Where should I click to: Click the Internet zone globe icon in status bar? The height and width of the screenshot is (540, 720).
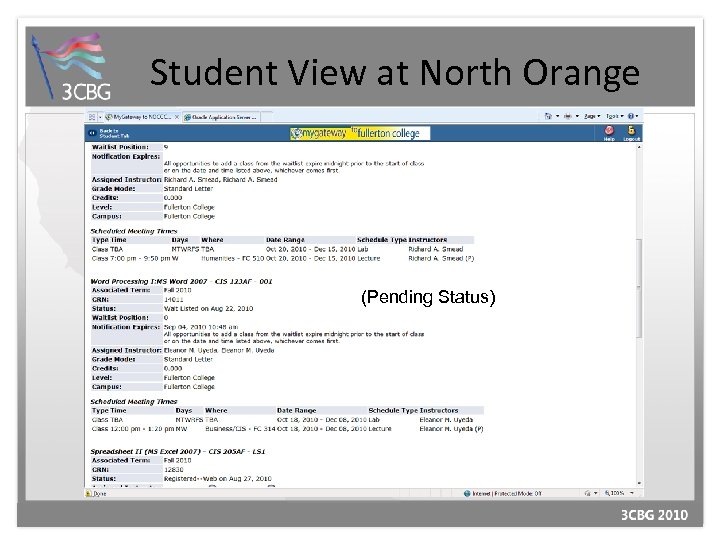[x=467, y=493]
